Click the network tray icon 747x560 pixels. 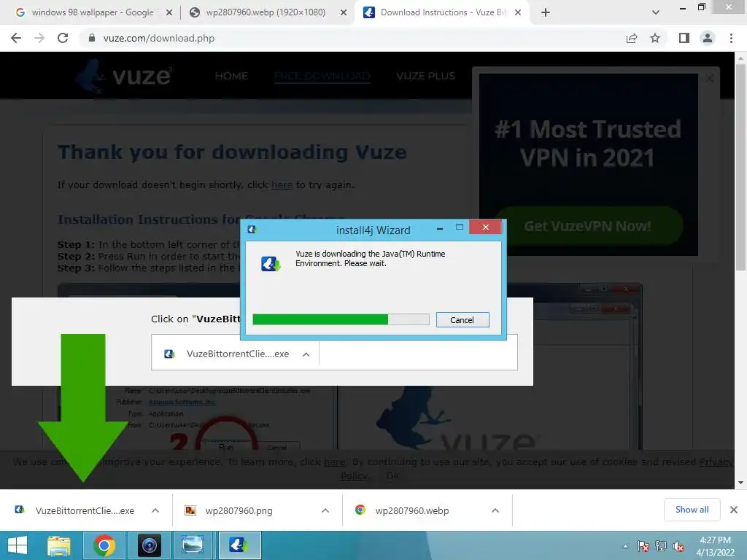(661, 546)
